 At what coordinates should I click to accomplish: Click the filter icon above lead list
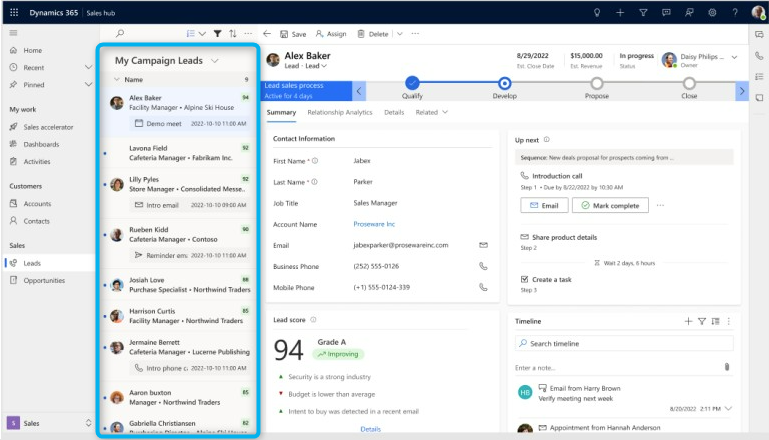217,33
